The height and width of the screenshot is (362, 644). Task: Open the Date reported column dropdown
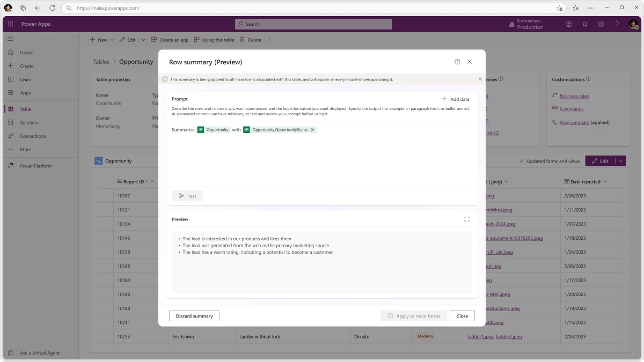[605, 181]
